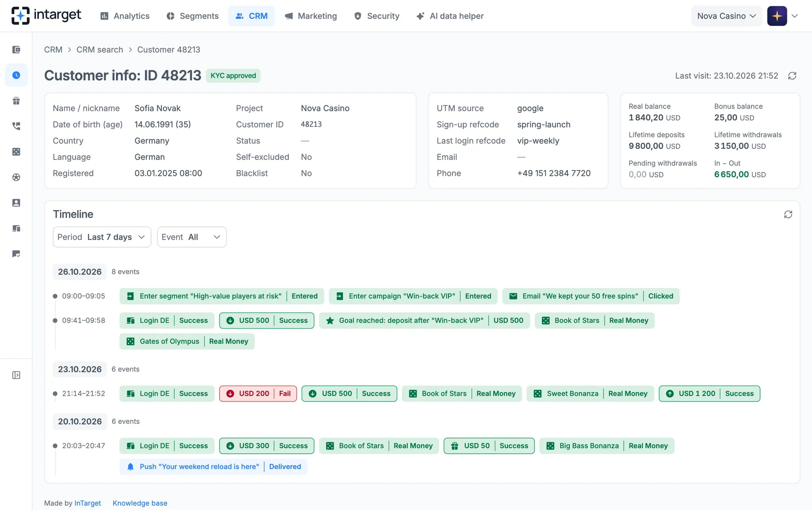The image size is (812, 510).
Task: Open the Enter campaign "Win-back VIP" event
Action: [413, 296]
